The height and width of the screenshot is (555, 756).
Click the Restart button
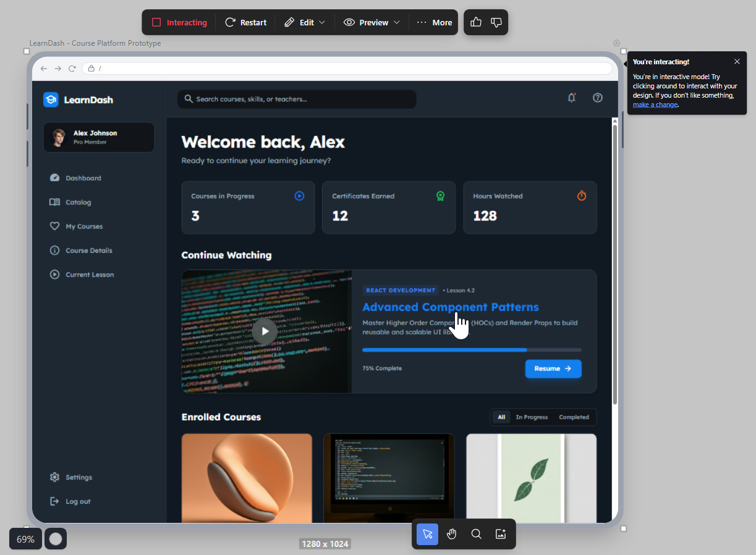tap(245, 22)
